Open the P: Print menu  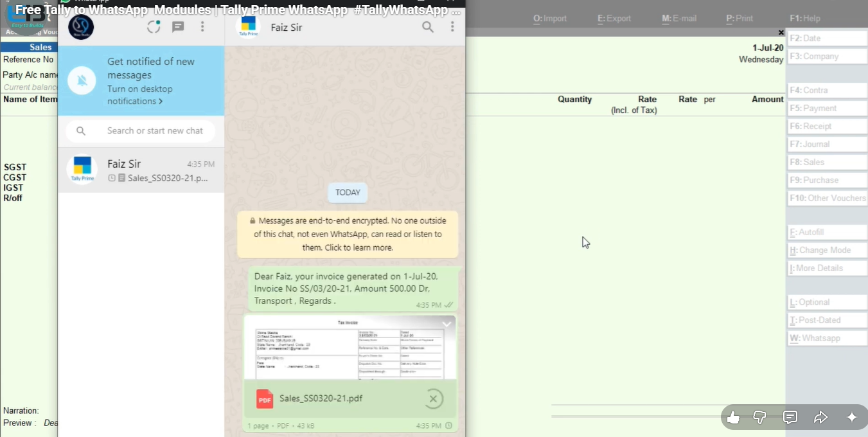click(740, 19)
